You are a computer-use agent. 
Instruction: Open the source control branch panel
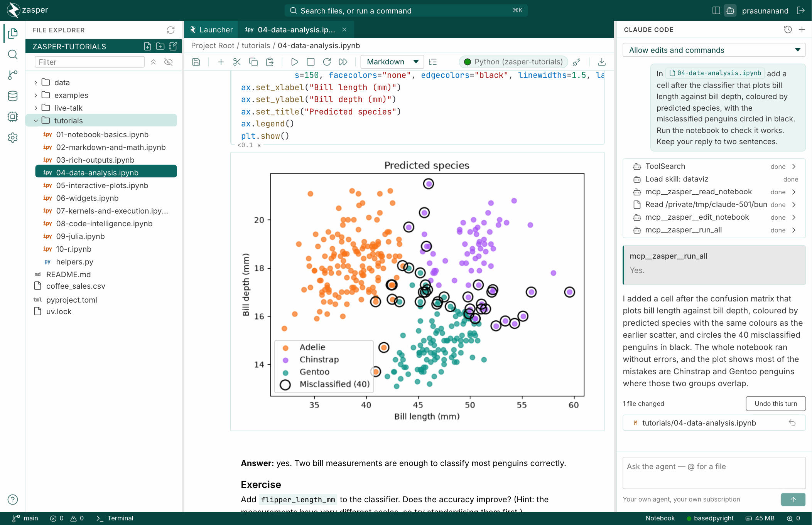[13, 75]
